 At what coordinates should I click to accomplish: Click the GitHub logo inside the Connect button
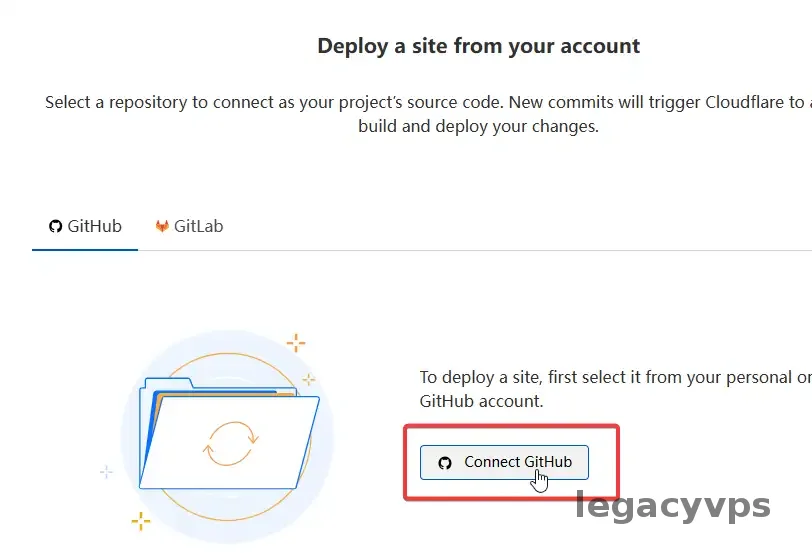tap(445, 463)
